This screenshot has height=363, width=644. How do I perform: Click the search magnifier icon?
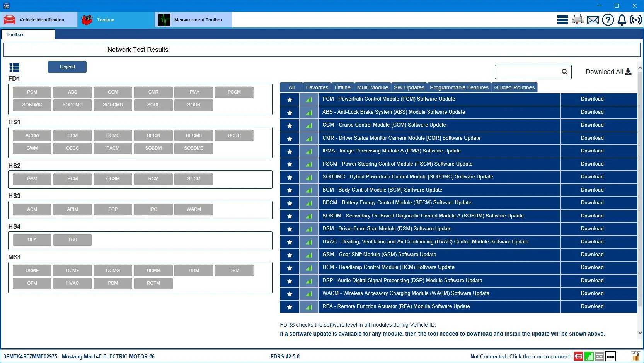(564, 72)
